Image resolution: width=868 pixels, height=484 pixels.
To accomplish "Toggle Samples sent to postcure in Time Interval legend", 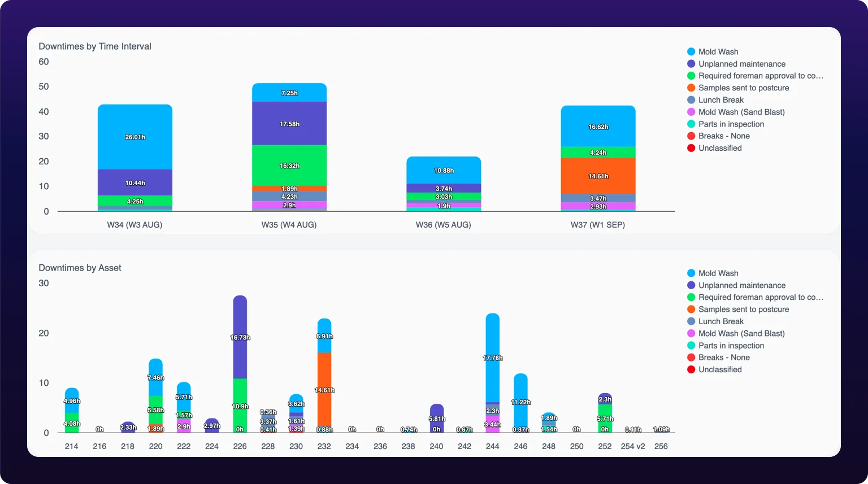I will point(738,88).
